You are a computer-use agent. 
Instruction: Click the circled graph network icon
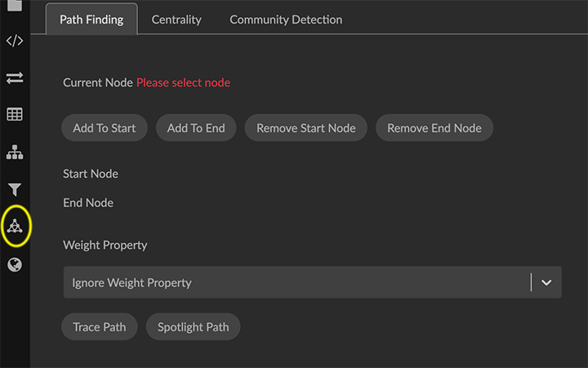[x=15, y=226]
